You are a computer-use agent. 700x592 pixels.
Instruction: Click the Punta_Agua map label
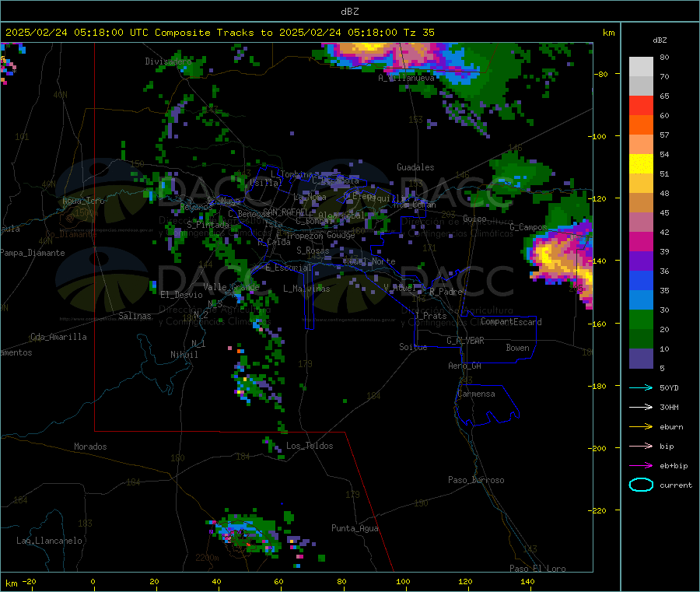(x=355, y=529)
